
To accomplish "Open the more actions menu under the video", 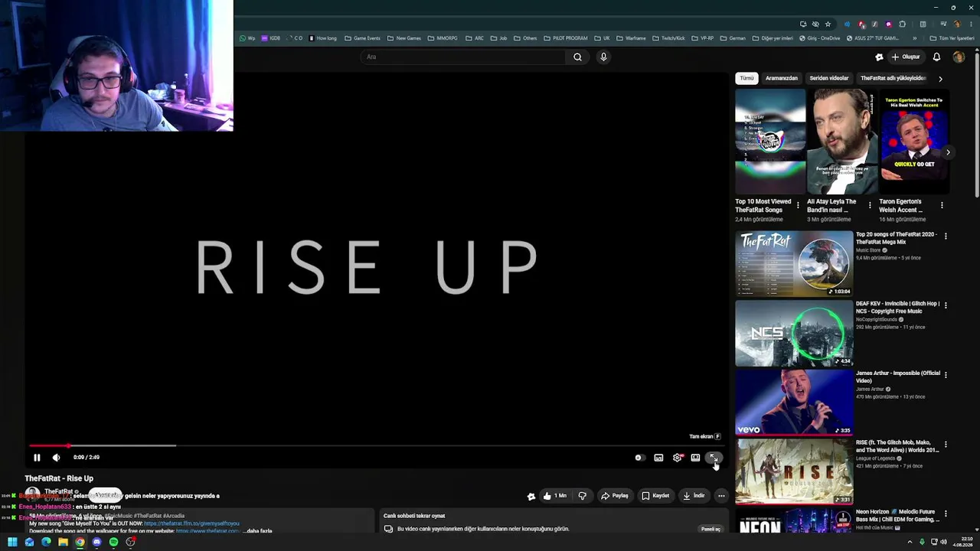I will pos(721,496).
